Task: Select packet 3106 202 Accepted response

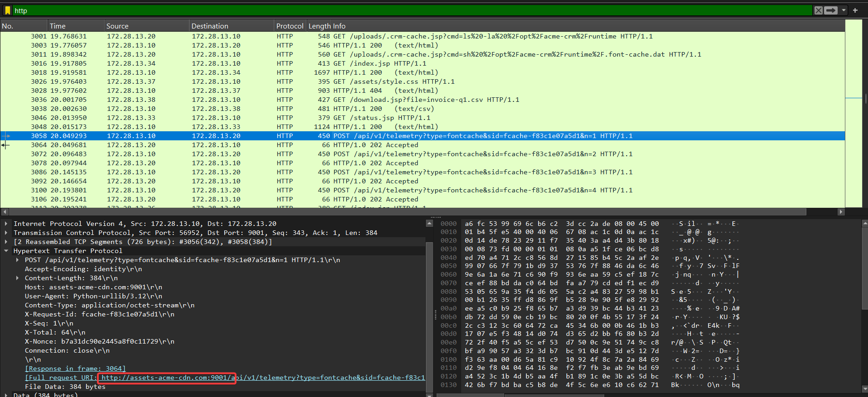Action: click(x=422, y=199)
